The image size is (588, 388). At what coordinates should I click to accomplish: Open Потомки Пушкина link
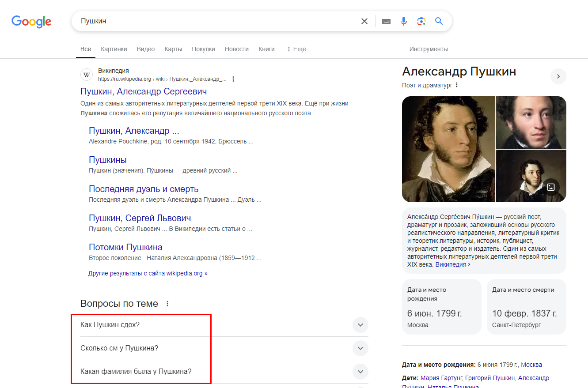coord(125,247)
